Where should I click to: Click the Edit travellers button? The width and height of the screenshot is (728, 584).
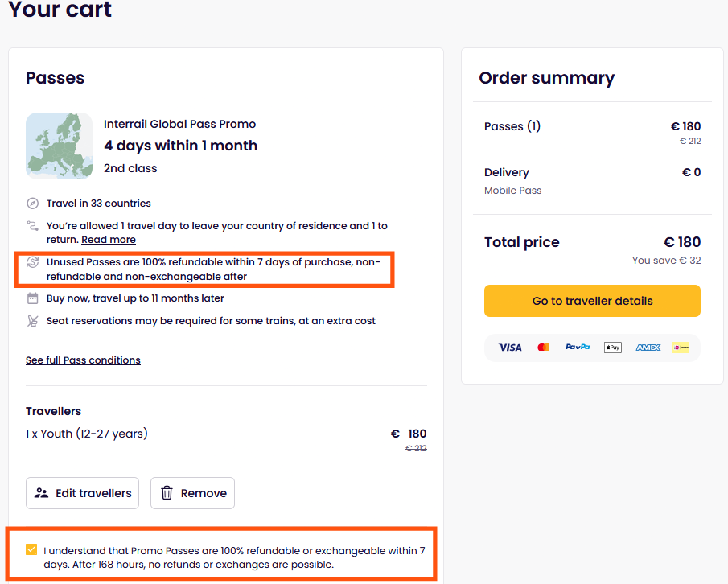pyautogui.click(x=82, y=493)
